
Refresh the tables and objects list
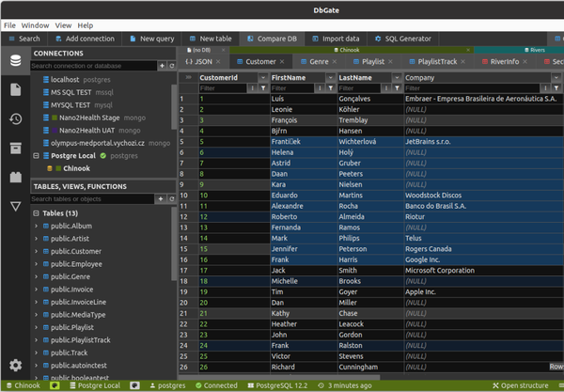[172, 199]
